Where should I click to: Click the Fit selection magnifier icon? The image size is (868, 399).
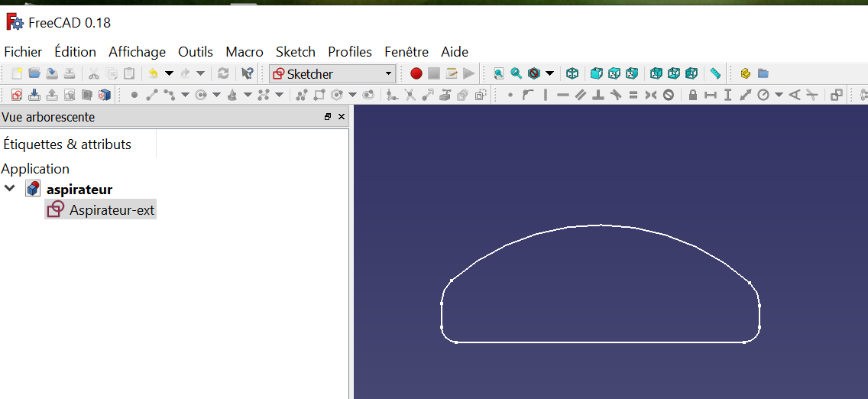[517, 73]
